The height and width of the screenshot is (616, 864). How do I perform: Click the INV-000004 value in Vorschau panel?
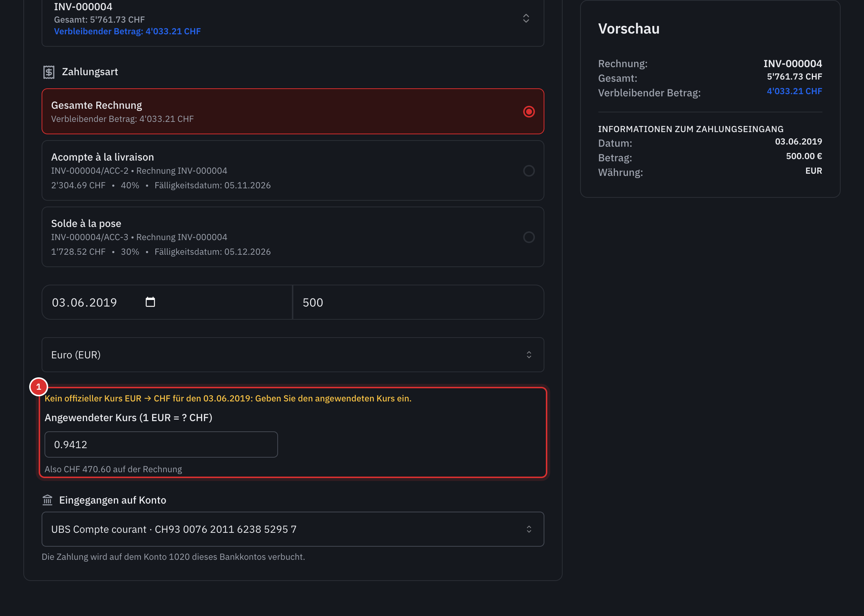(793, 63)
